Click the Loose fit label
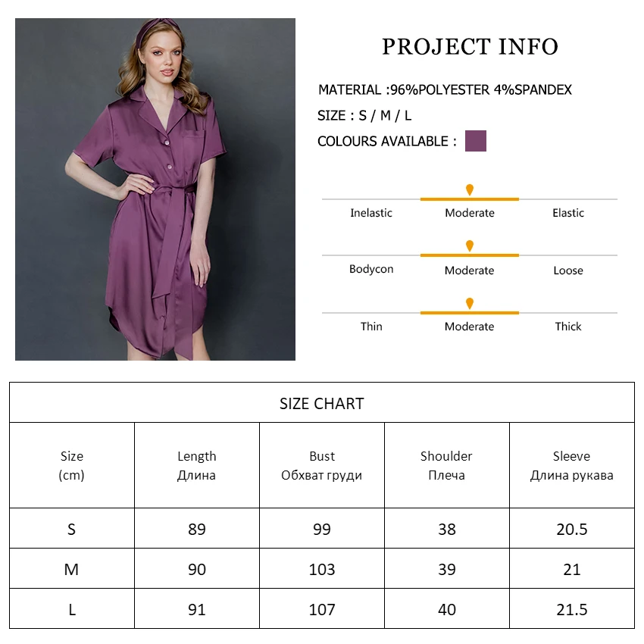Screen dimensions: 644x644 568,270
